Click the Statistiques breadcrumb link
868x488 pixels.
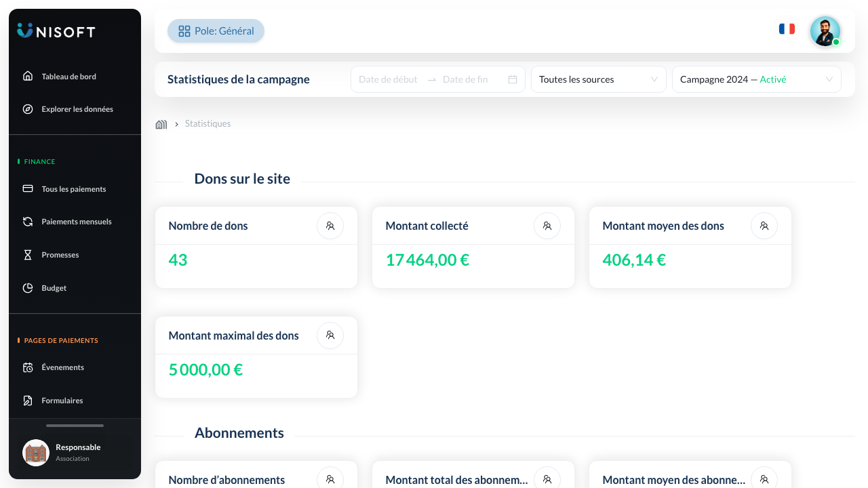click(x=208, y=124)
